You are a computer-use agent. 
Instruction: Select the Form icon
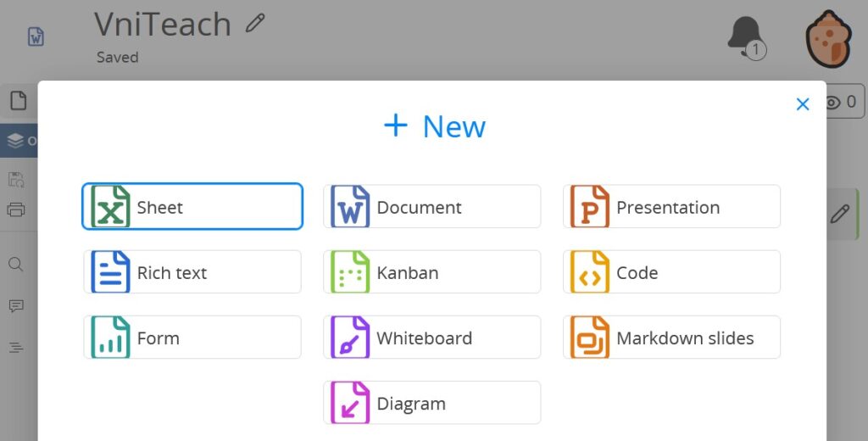coord(110,338)
